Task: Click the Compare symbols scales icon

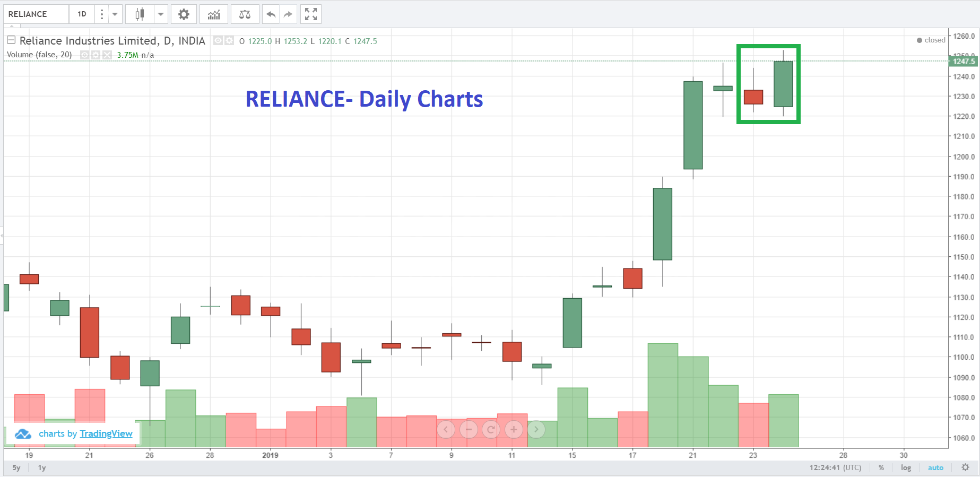Action: point(245,14)
